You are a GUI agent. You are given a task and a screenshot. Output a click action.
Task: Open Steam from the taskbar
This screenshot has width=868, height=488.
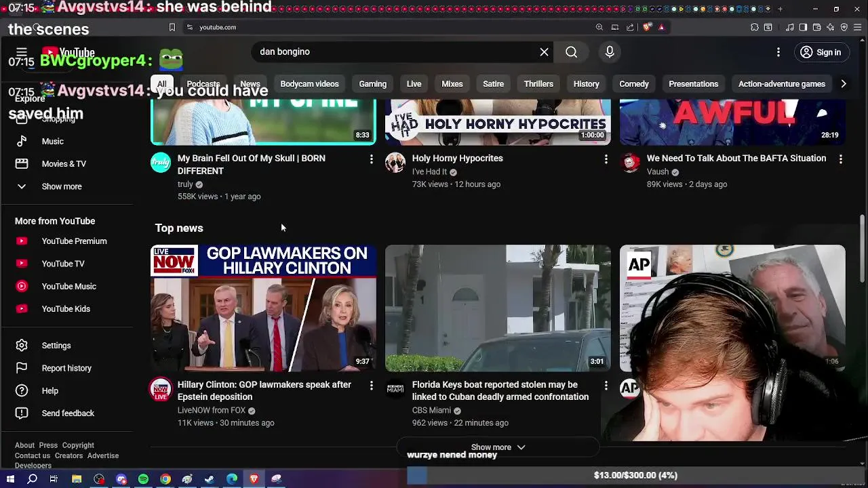(210, 479)
